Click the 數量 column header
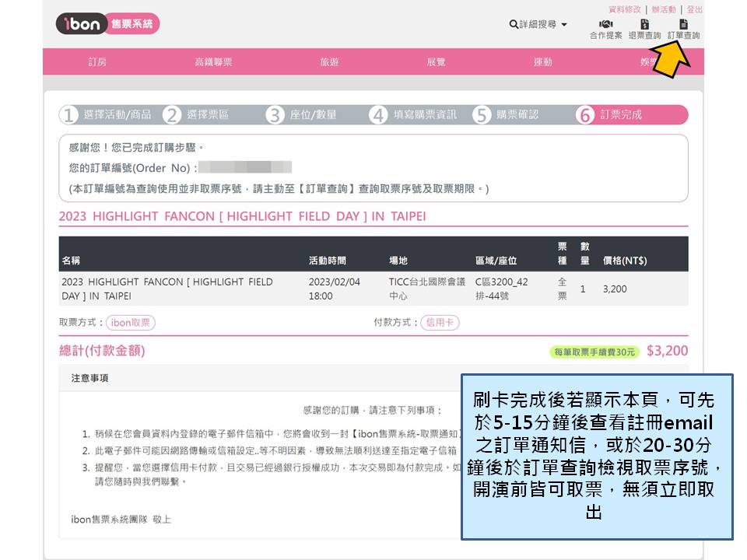747x560 pixels. pyautogui.click(x=584, y=254)
